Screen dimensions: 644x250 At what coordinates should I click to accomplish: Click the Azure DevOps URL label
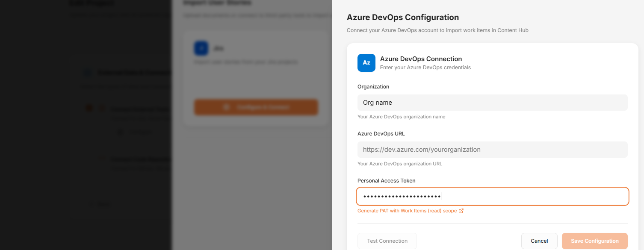tap(381, 134)
